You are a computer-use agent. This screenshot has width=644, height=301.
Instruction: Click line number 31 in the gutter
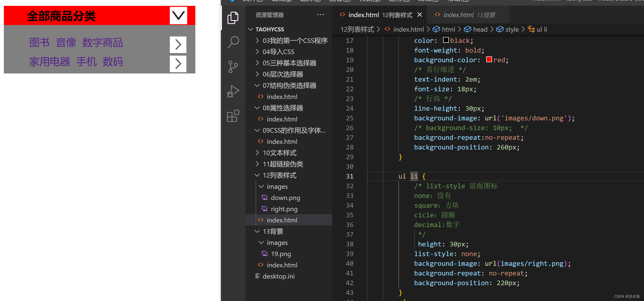[x=350, y=176]
